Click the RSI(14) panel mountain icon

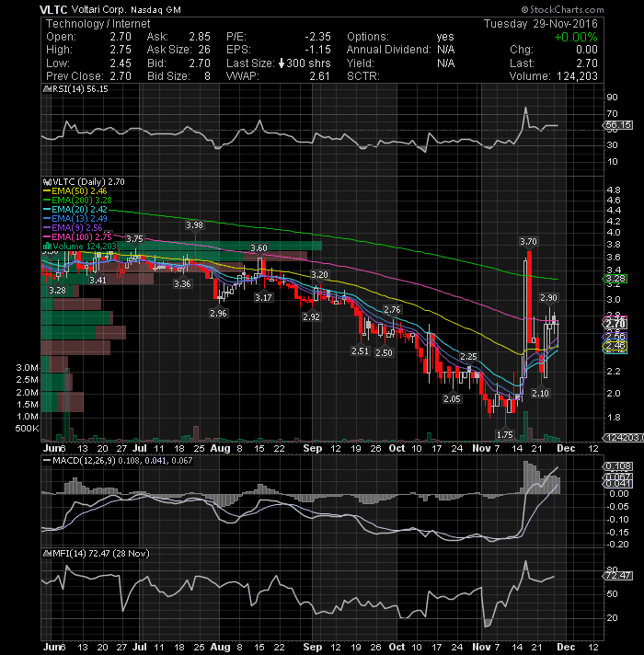[47, 89]
